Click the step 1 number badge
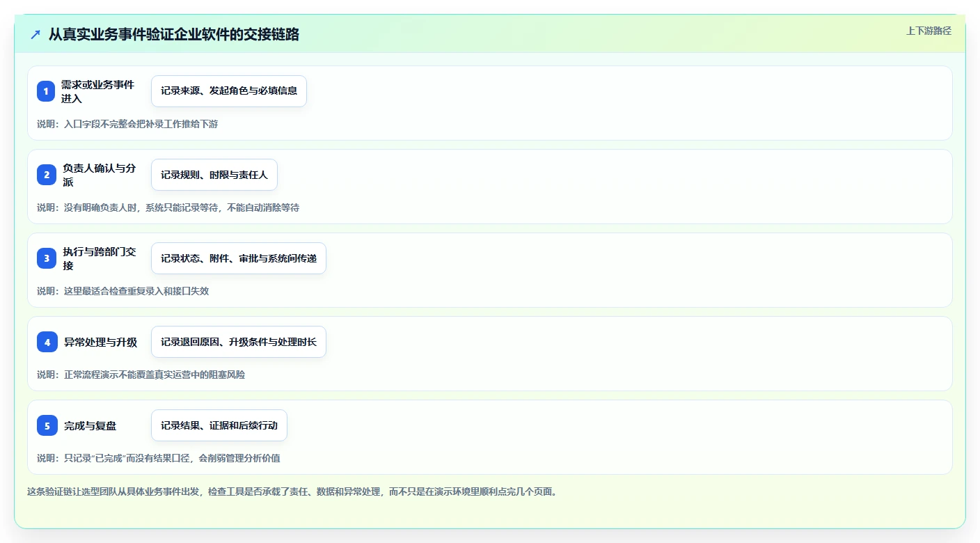This screenshot has width=980, height=543. [x=46, y=91]
